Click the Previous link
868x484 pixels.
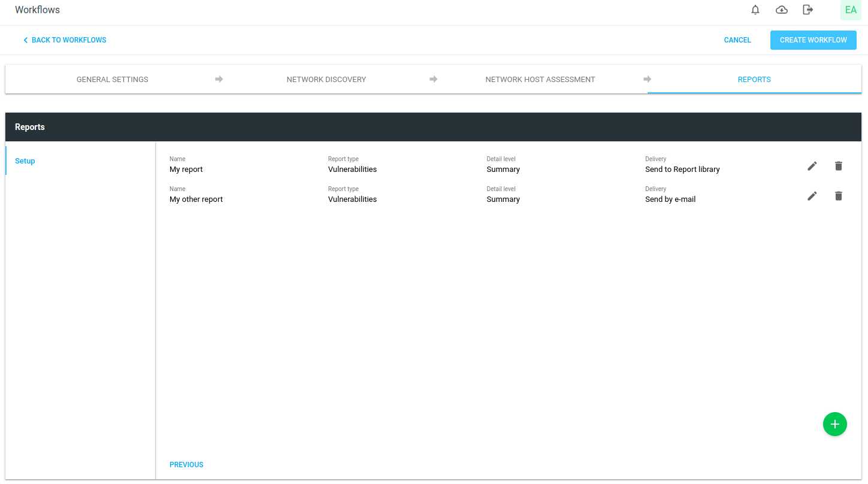click(186, 465)
